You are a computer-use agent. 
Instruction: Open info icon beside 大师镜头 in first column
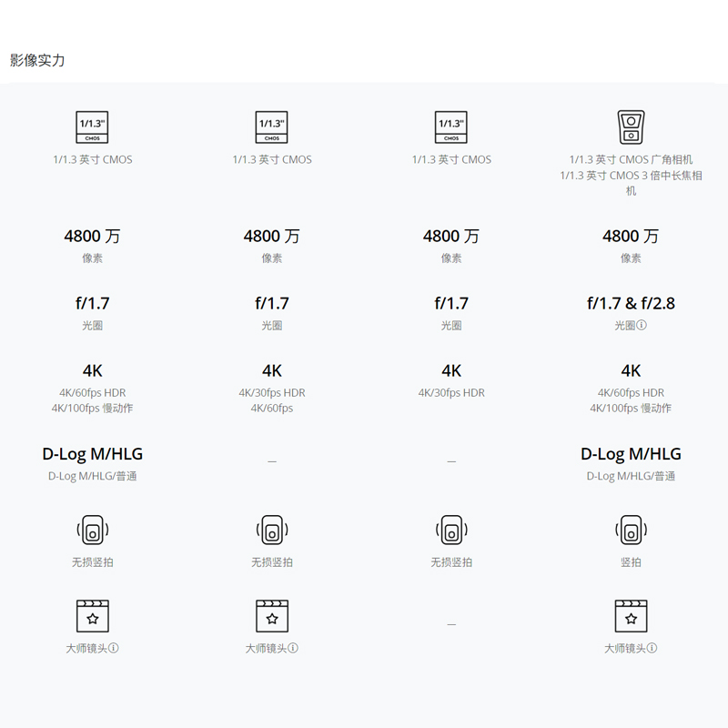tap(114, 649)
